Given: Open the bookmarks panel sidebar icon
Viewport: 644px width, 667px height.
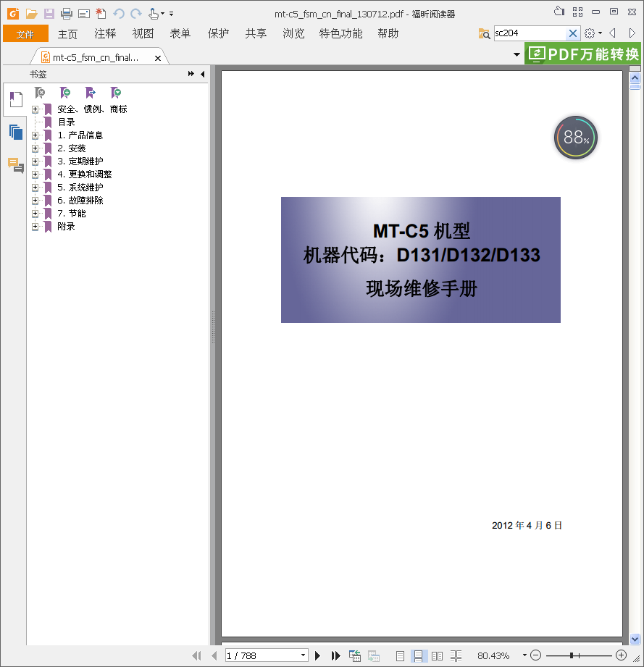Looking at the screenshot, I should pyautogui.click(x=16, y=99).
